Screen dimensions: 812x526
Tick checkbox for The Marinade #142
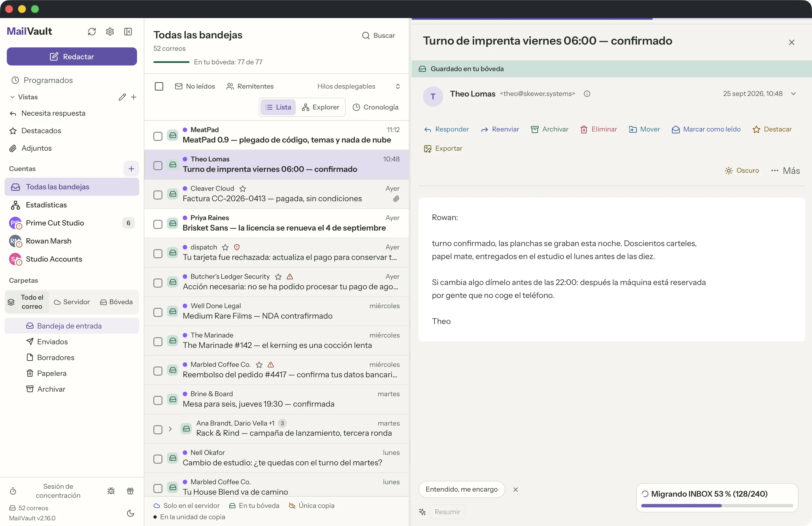click(158, 342)
